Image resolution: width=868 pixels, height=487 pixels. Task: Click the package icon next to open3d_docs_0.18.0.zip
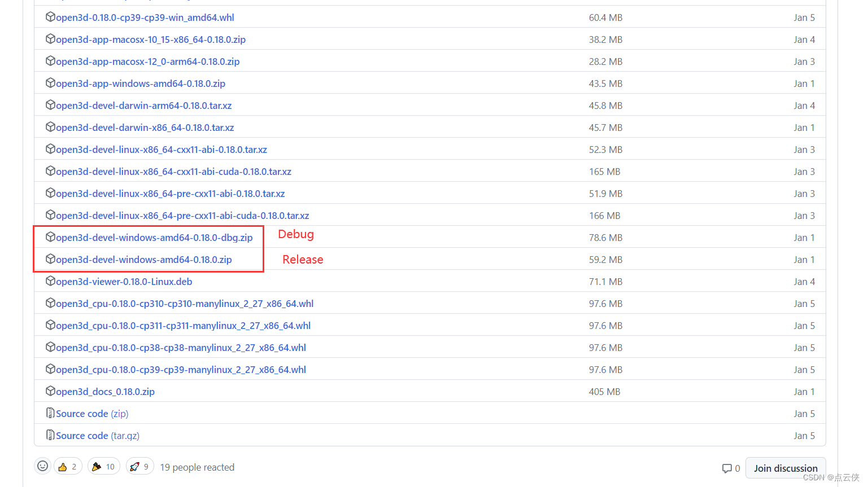coord(50,391)
